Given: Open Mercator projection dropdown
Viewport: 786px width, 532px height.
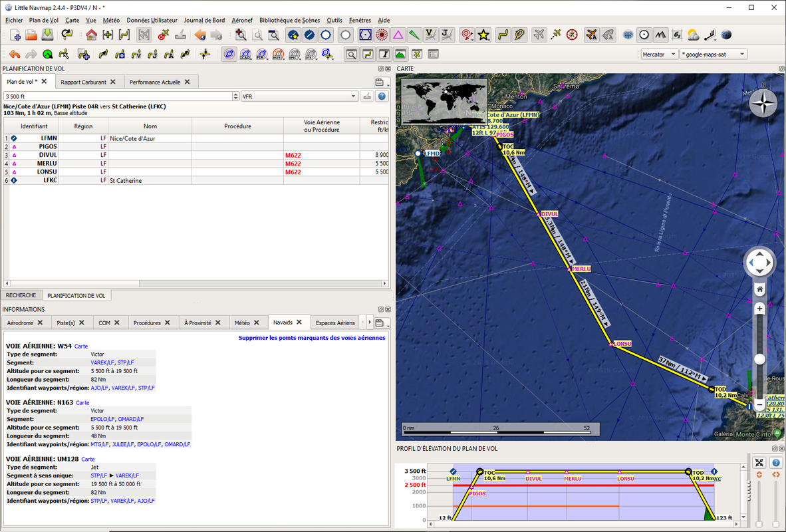Looking at the screenshot, I should [660, 54].
